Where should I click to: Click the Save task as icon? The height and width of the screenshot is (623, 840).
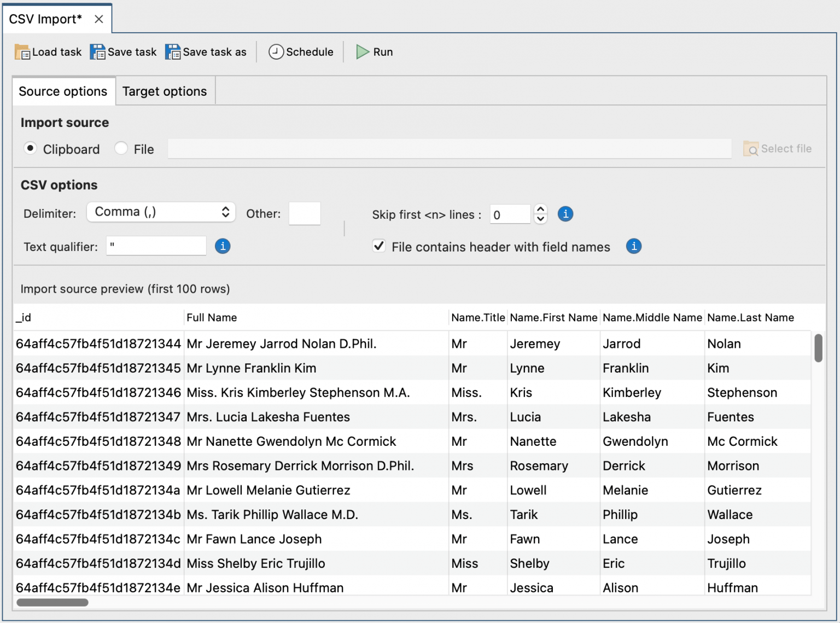click(x=173, y=51)
